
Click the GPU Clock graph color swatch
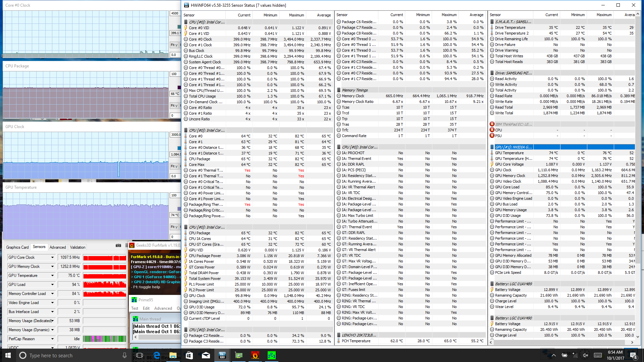point(179,148)
